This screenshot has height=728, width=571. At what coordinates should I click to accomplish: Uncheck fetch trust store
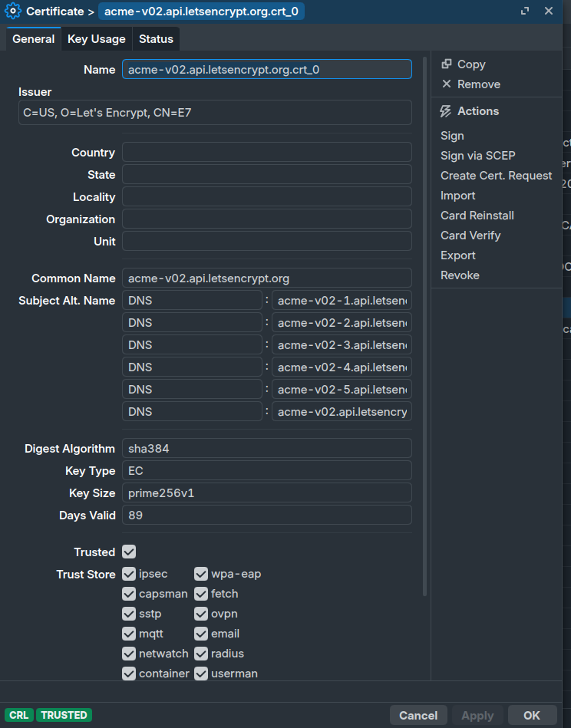tap(201, 594)
